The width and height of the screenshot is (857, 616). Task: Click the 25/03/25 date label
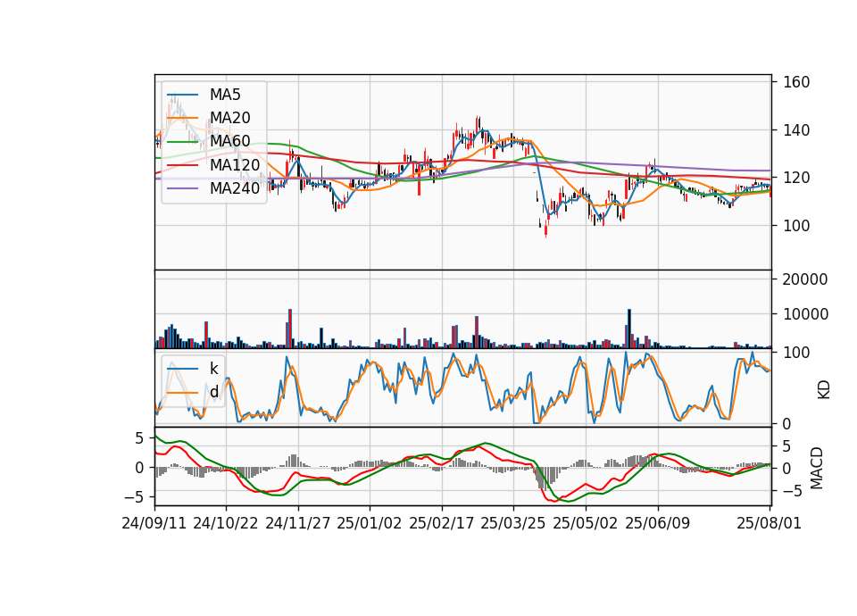point(513,523)
